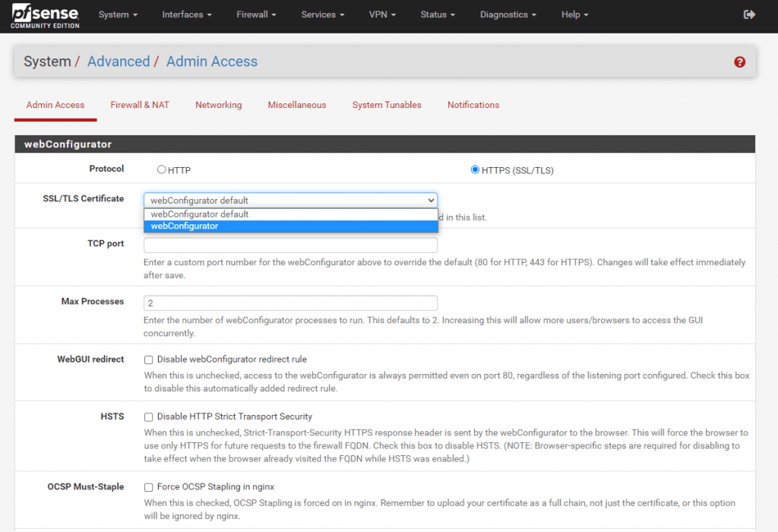
Task: Click the 'HSTS' field label
Action: [x=112, y=416]
